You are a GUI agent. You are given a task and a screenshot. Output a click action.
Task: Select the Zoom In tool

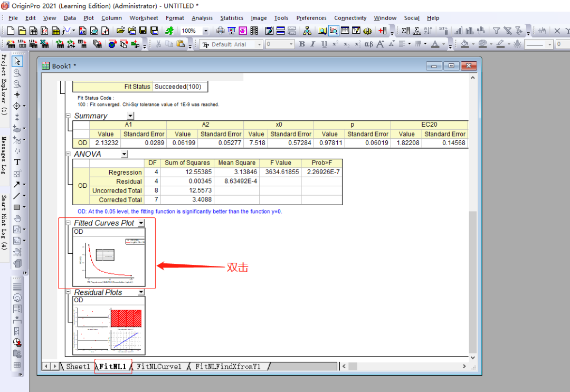(17, 73)
